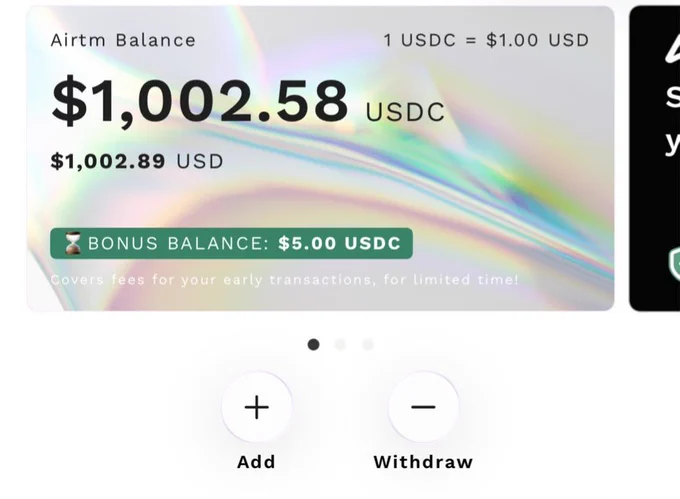
Task: Click the 1 USDC = $1.00 USD rate
Action: tap(486, 40)
